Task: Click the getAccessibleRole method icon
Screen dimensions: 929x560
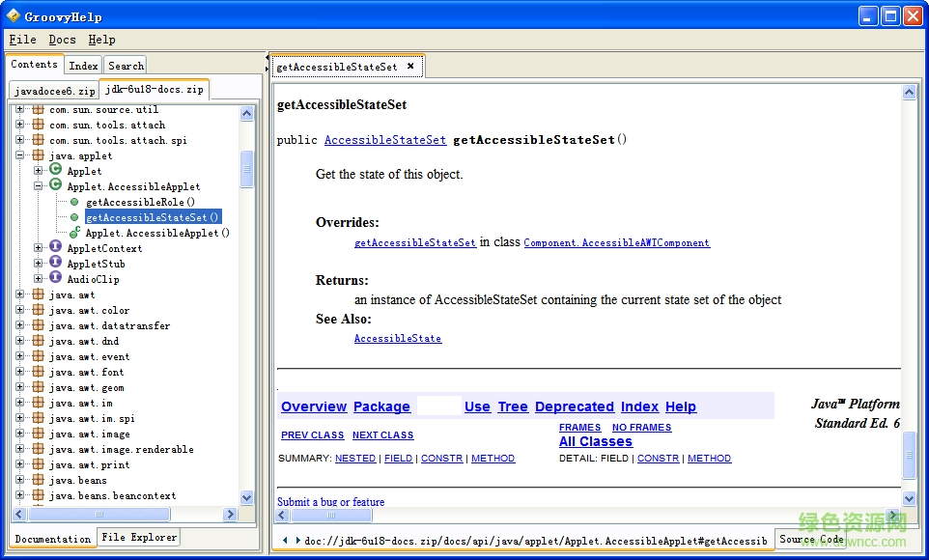Action: [74, 202]
